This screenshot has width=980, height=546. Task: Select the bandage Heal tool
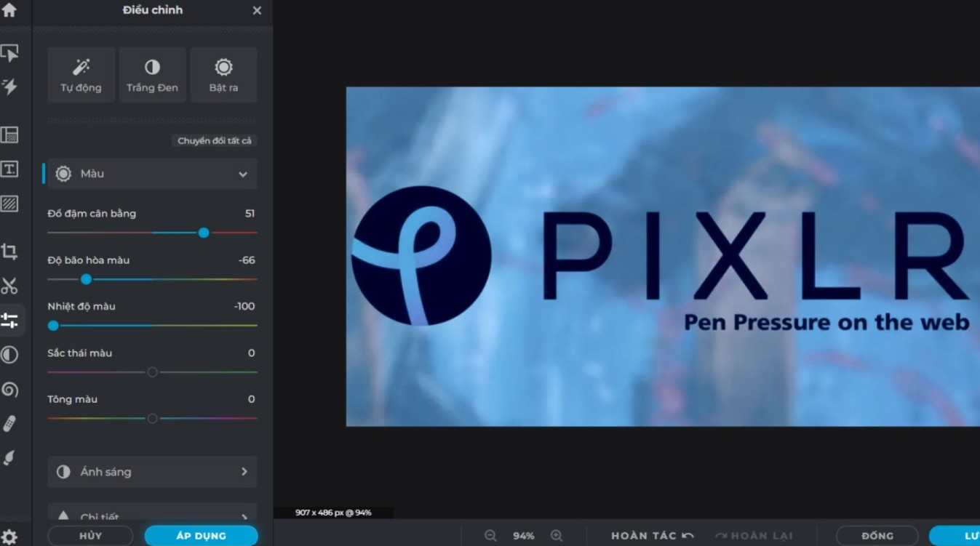[9, 423]
